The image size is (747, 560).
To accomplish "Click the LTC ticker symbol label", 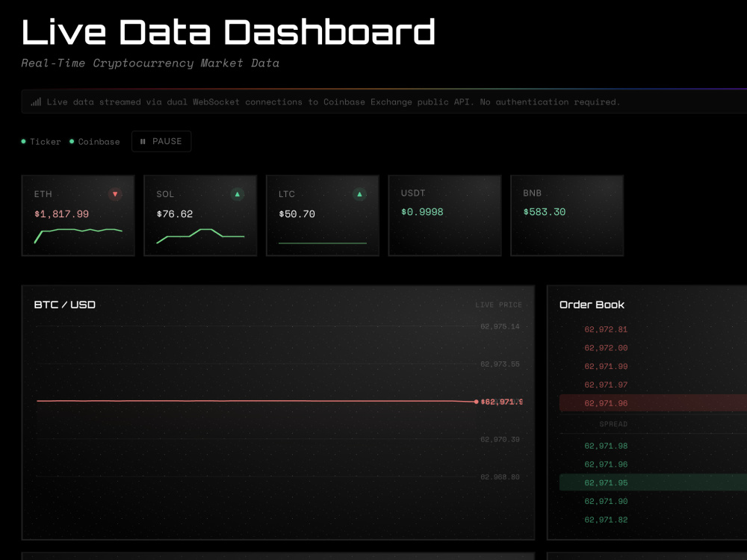I will pyautogui.click(x=287, y=194).
